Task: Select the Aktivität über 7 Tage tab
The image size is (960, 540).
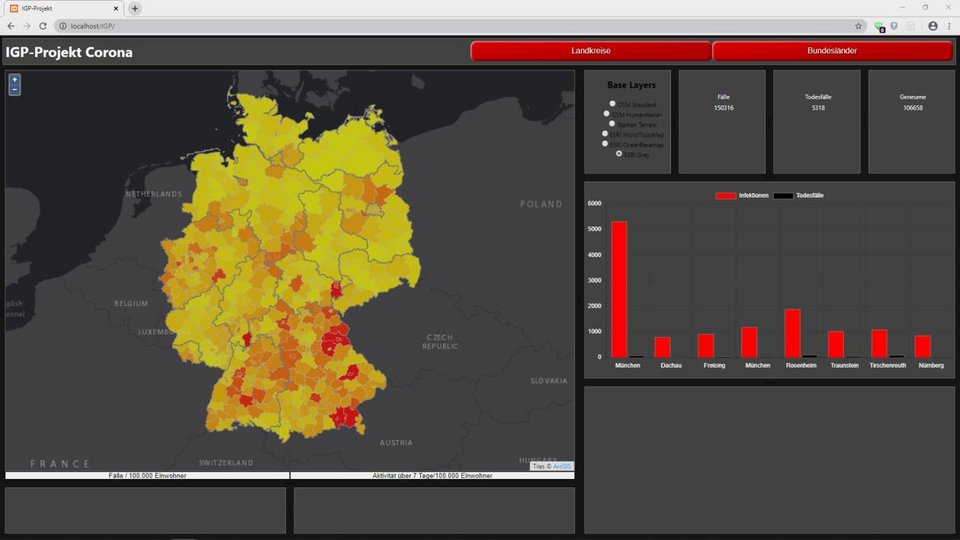Action: [x=432, y=476]
